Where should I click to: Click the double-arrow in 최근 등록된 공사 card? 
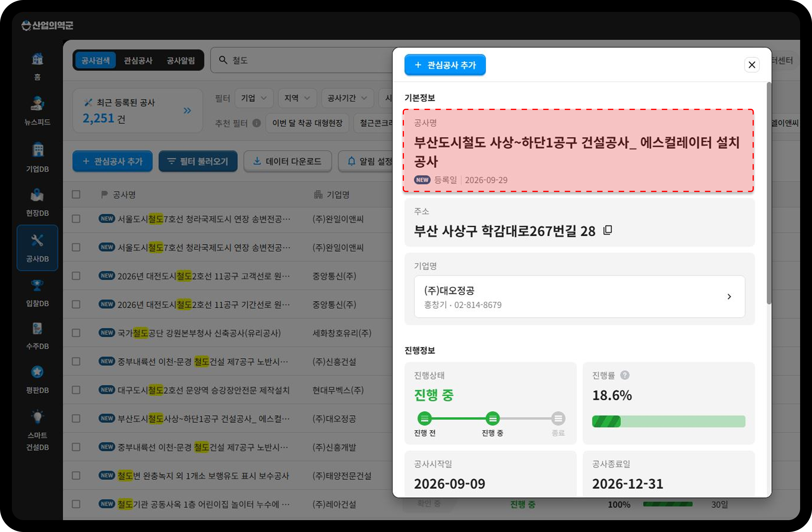click(x=187, y=111)
